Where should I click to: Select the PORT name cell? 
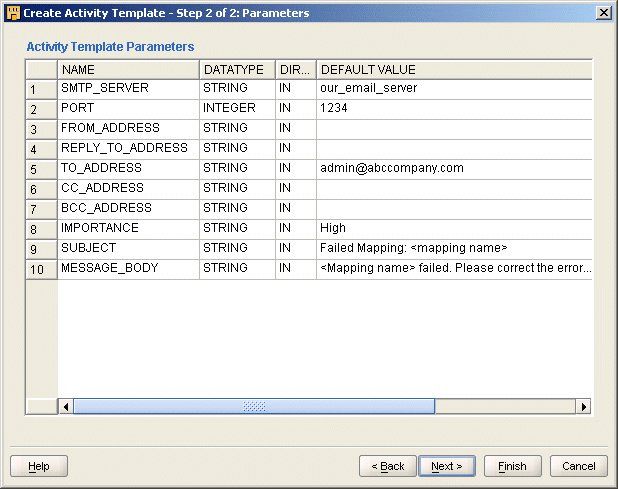click(x=128, y=109)
